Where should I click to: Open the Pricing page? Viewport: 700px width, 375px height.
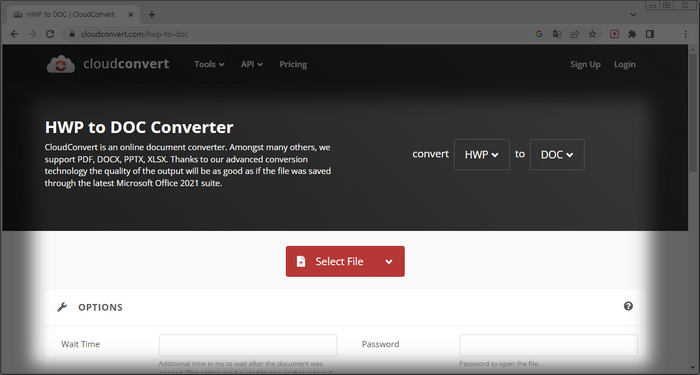293,64
